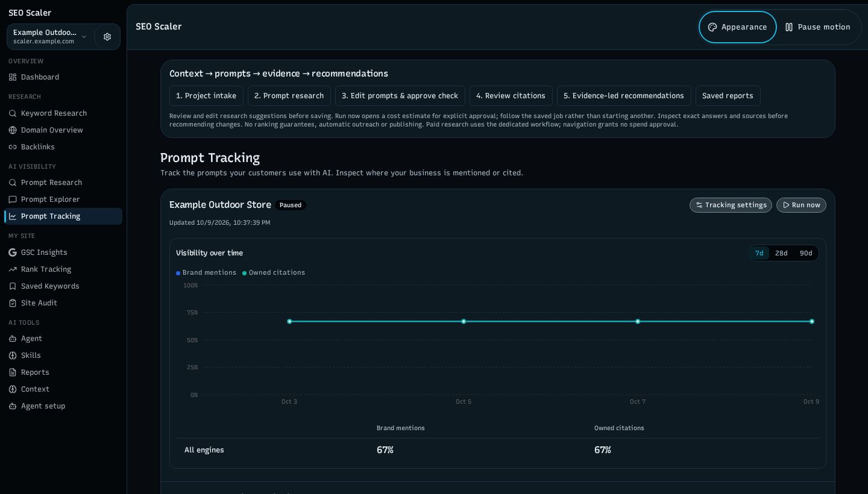Click the Context icon in sidebar
This screenshot has width=868, height=494.
[13, 389]
